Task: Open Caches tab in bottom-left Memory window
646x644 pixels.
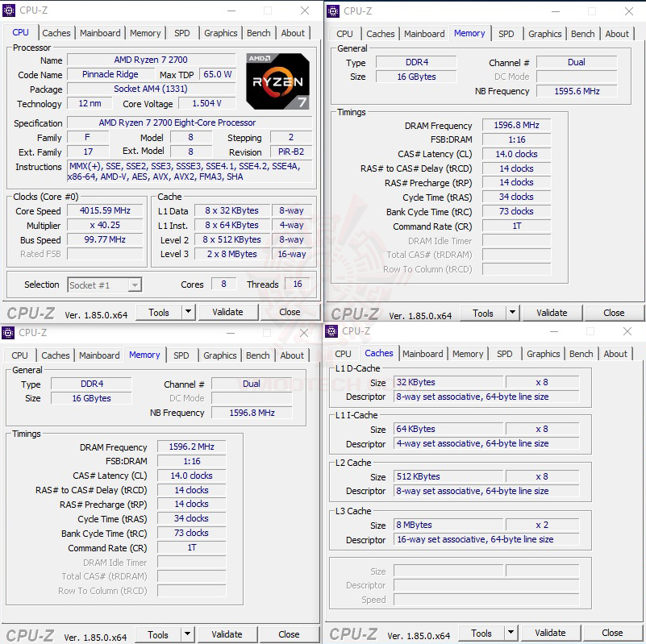Action: pos(56,355)
